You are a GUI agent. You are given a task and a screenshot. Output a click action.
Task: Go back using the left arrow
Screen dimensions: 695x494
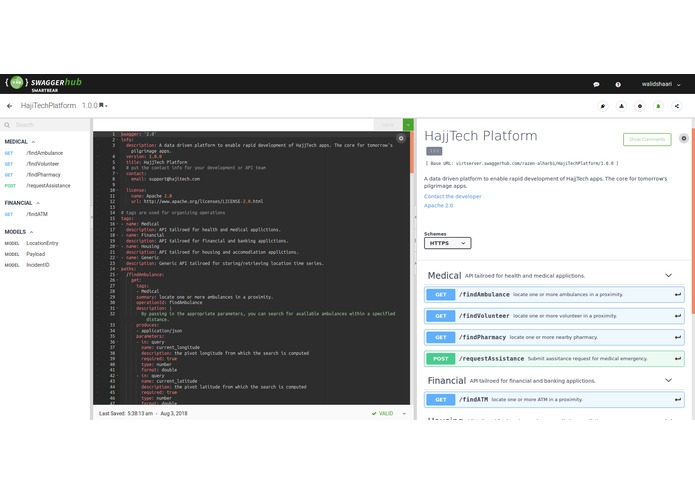tap(9, 106)
